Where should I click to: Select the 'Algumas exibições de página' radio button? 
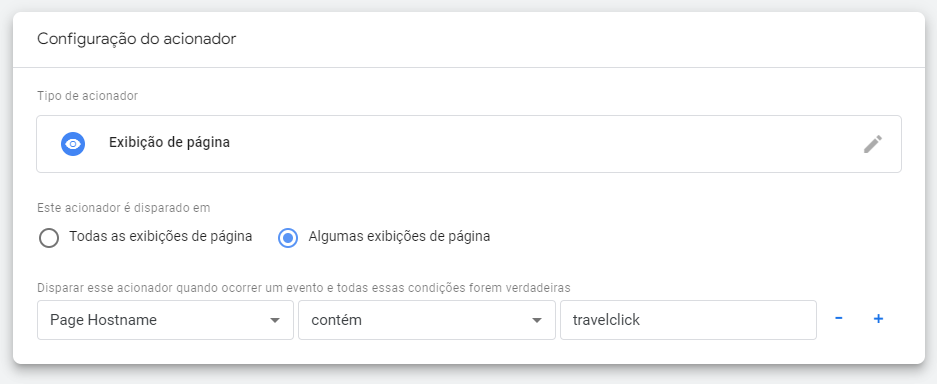[x=288, y=238]
